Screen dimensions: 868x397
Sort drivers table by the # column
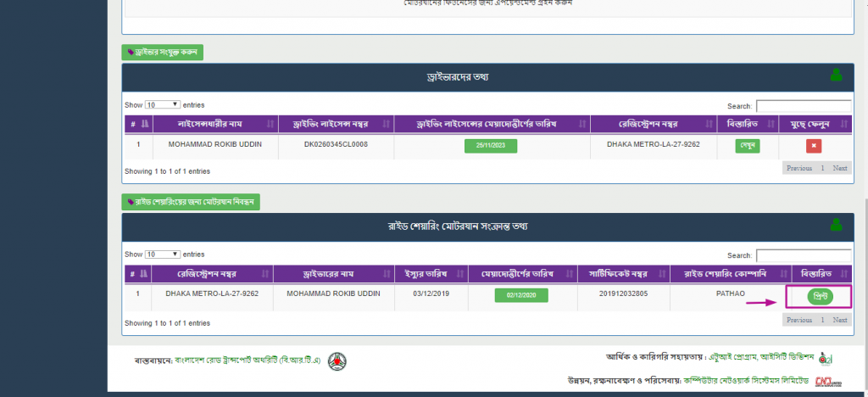(137, 124)
